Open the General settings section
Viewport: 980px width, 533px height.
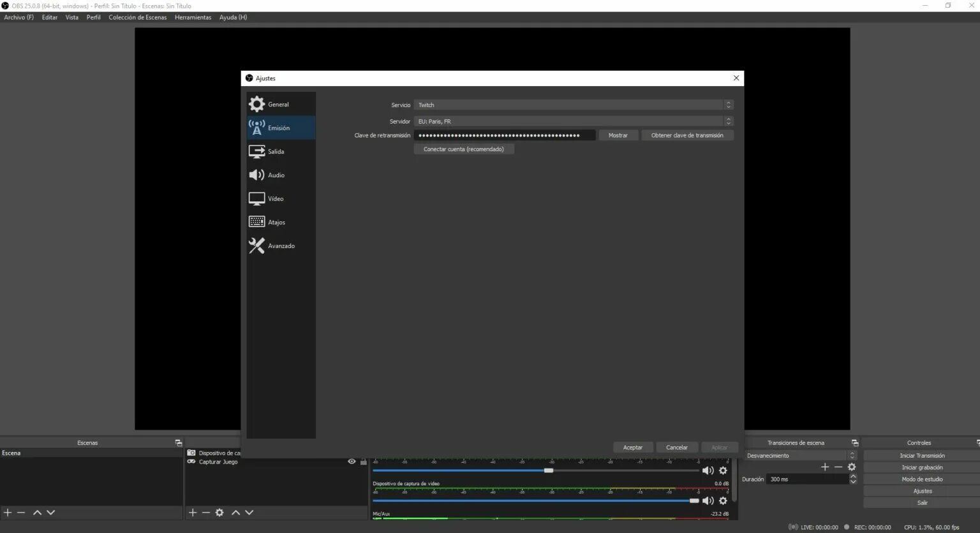pyautogui.click(x=281, y=104)
